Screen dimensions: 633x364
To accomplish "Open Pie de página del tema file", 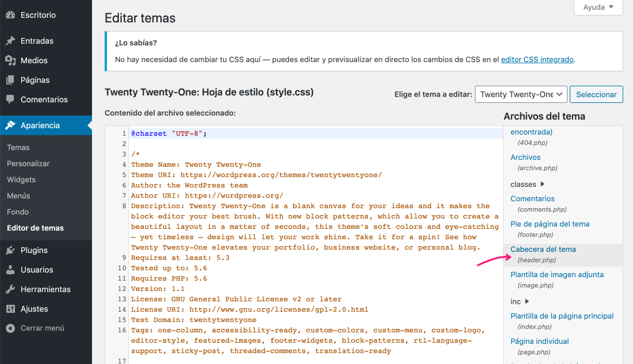I will (x=550, y=224).
